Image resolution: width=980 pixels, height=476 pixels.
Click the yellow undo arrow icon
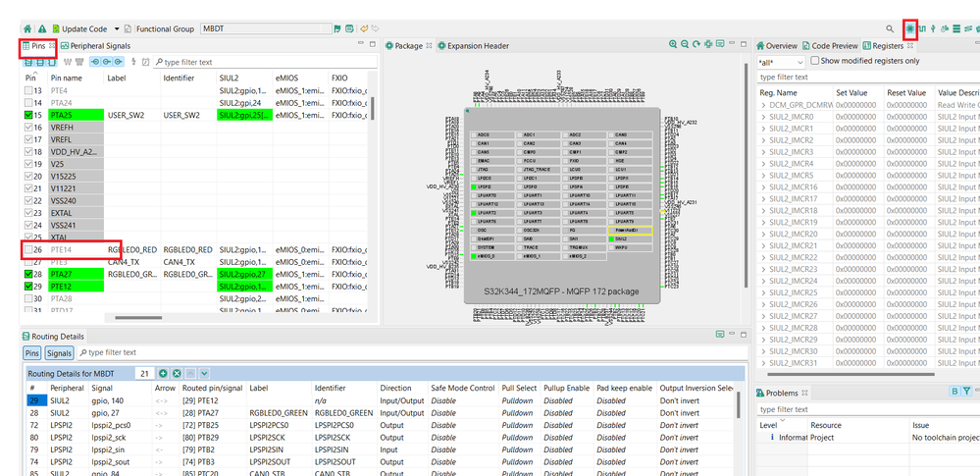(364, 28)
